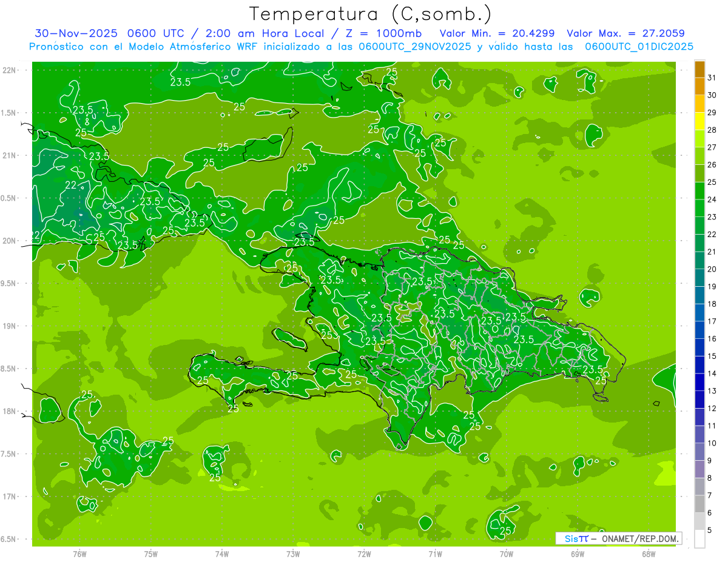The image size is (728, 562).
Task: Click the green color bar segment between 24 and 25
Action: pos(699,191)
